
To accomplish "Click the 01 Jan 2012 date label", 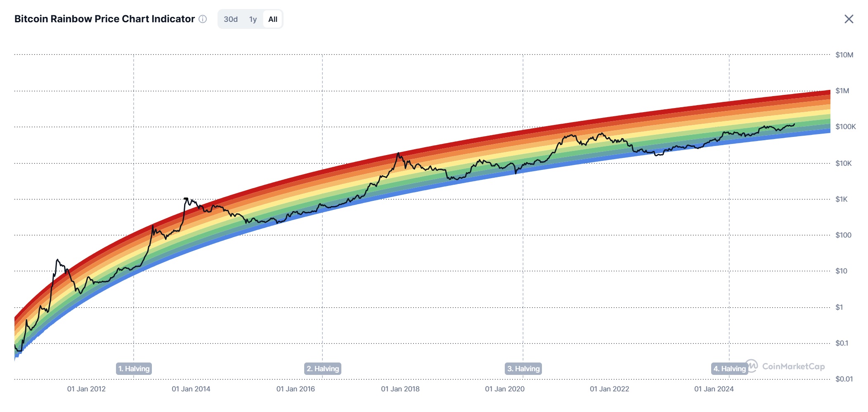I will 86,389.
